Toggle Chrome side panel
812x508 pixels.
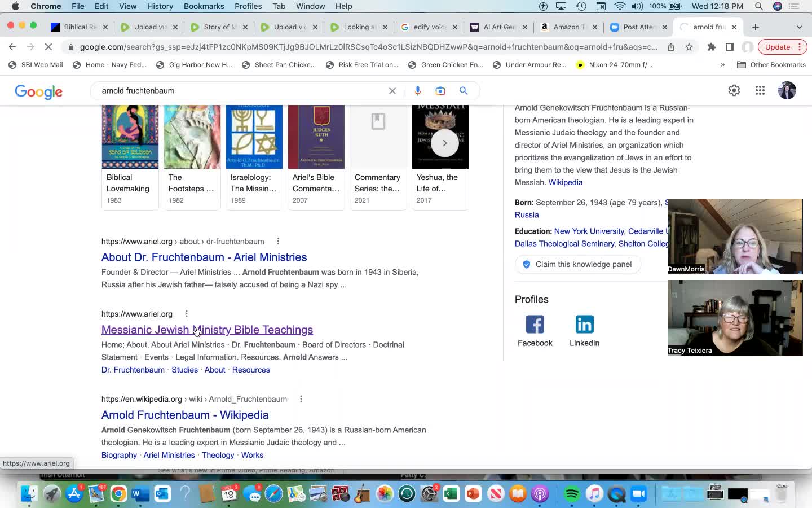coord(730,47)
